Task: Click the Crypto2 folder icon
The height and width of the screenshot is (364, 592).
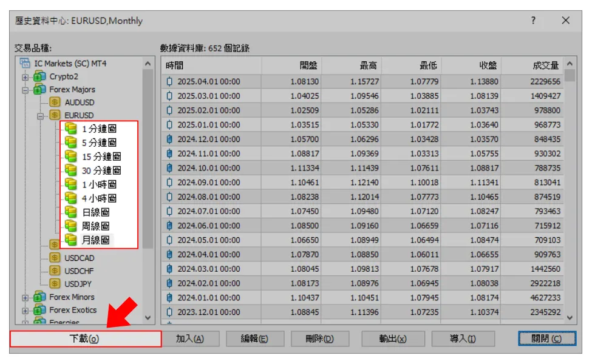Action: 41,76
